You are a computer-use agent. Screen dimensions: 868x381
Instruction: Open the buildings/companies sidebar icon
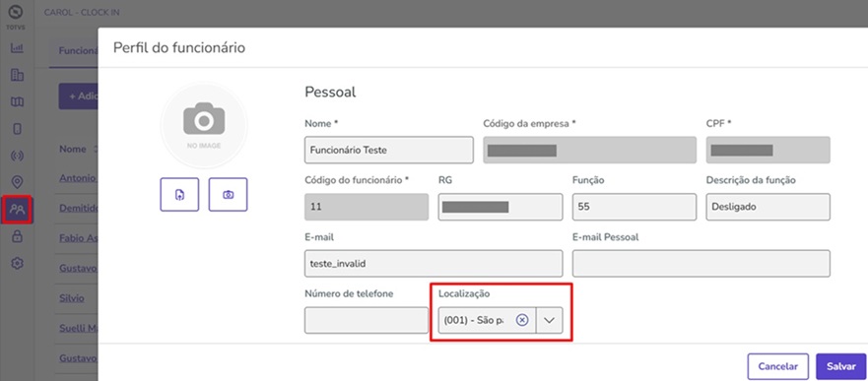pos(17,75)
